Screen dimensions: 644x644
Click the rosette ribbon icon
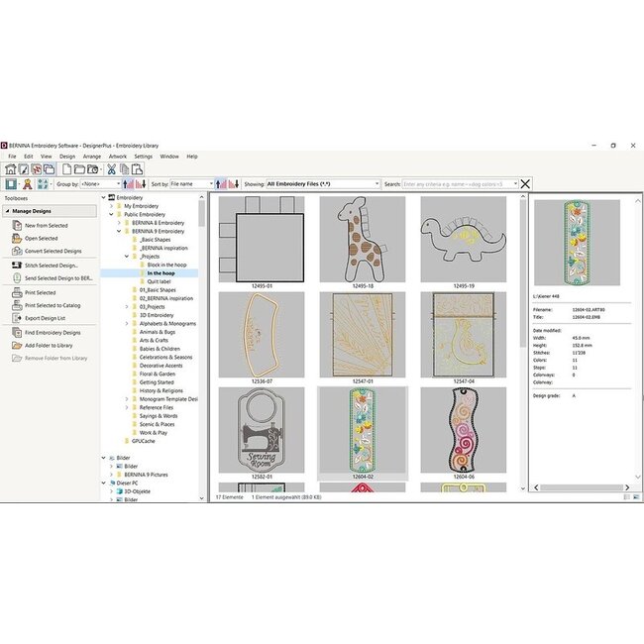(28, 184)
